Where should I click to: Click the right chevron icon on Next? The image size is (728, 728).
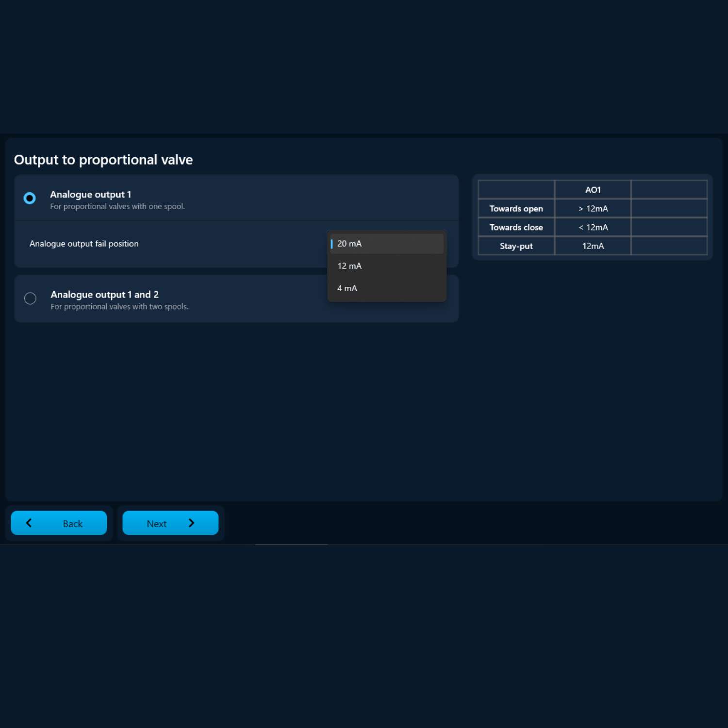(x=191, y=523)
